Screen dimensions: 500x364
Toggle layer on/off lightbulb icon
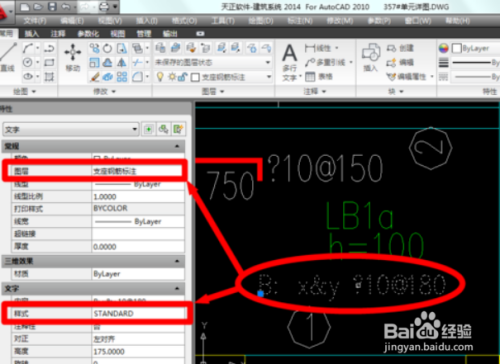[x=160, y=77]
